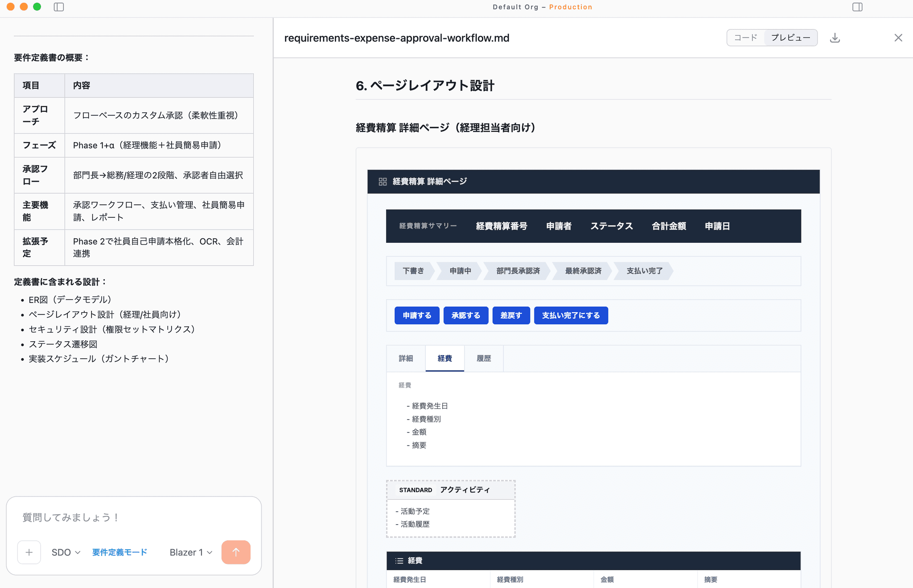Switch to コード view
This screenshot has width=913, height=588.
[746, 38]
